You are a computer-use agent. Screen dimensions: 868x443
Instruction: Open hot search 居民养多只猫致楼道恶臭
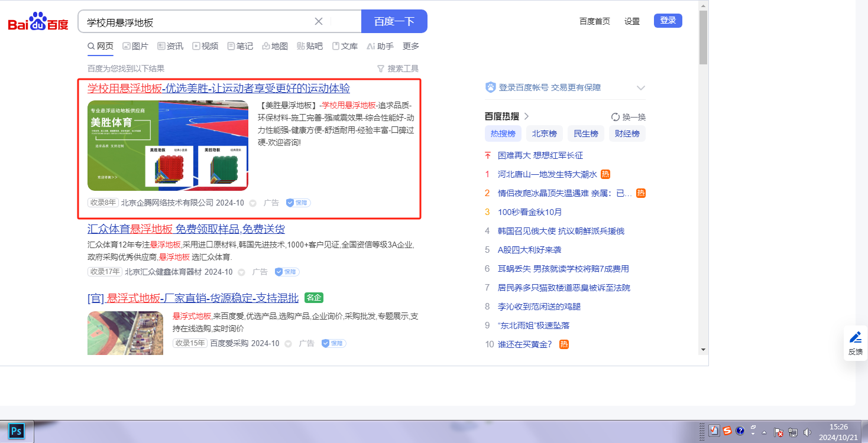click(564, 288)
